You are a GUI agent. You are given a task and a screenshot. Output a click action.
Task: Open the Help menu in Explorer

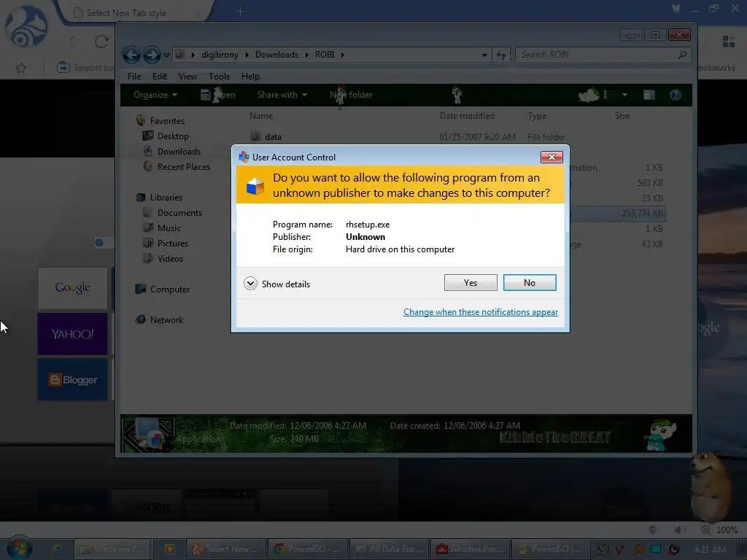click(x=250, y=77)
